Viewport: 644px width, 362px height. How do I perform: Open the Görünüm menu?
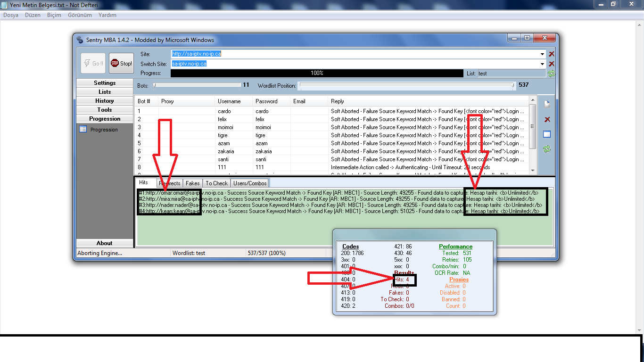[80, 15]
